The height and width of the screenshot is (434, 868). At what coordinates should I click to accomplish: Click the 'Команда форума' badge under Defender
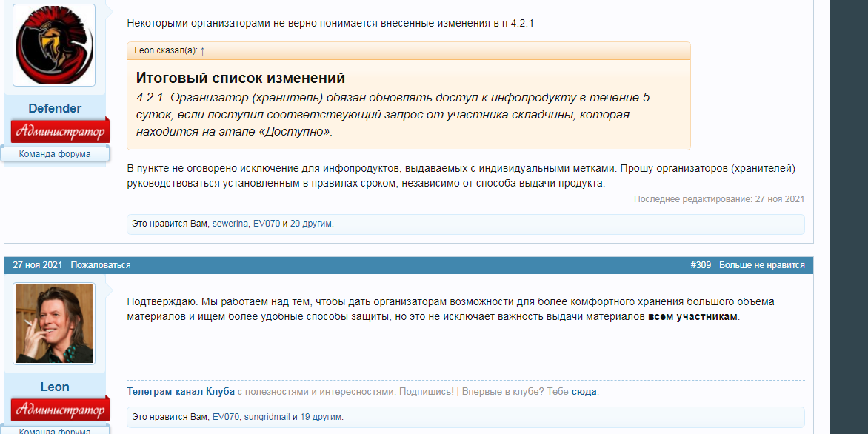(x=55, y=154)
